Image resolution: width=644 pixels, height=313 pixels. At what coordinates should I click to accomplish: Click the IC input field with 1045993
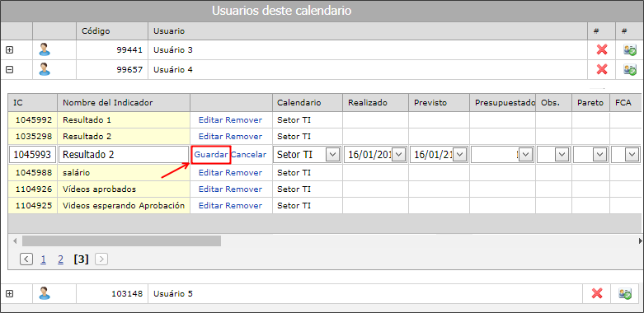(32, 155)
